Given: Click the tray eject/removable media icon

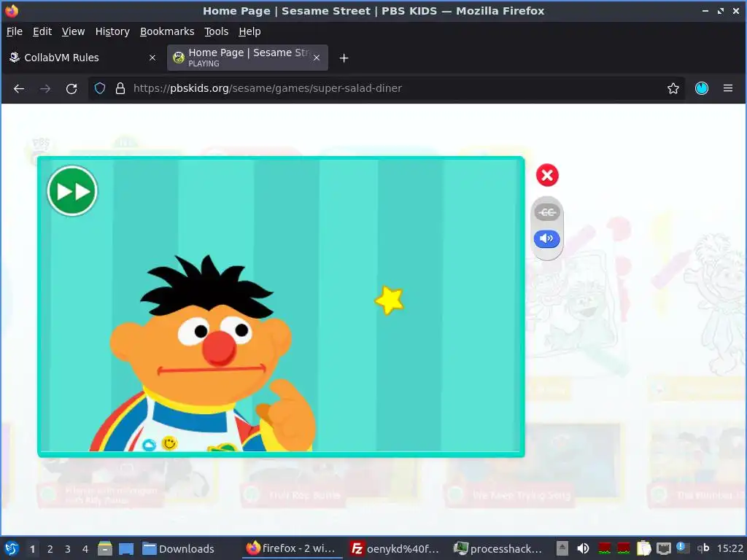Looking at the screenshot, I should pyautogui.click(x=562, y=548).
